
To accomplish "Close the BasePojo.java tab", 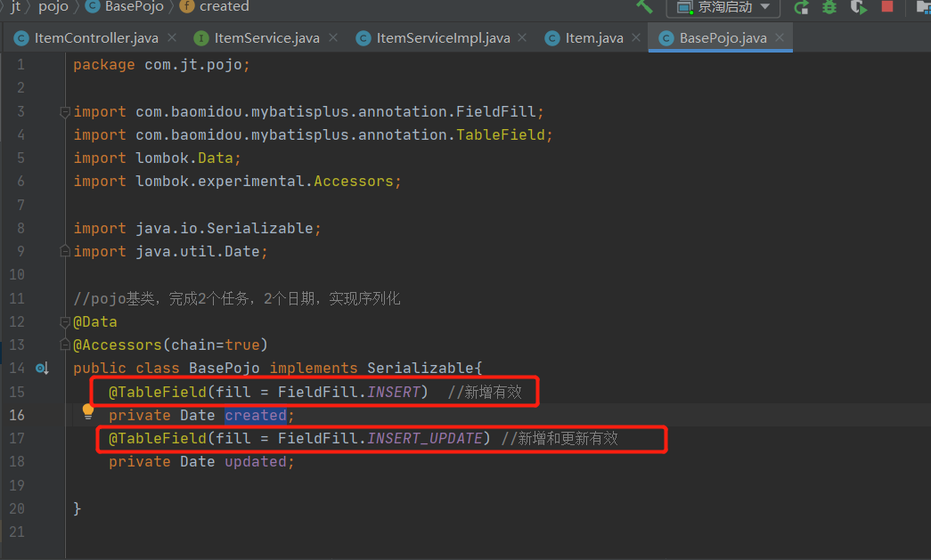I will tap(779, 37).
